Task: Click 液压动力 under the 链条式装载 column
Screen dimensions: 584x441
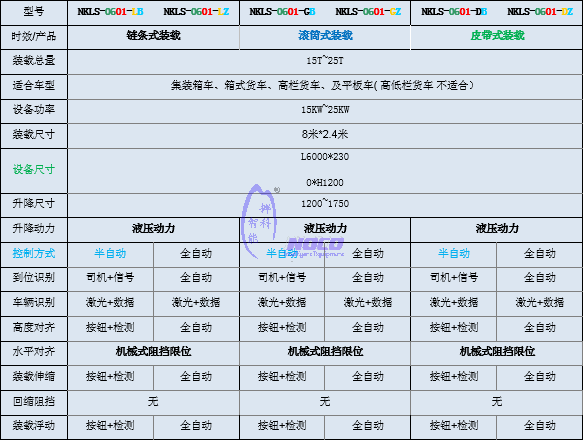Action: pos(153,228)
